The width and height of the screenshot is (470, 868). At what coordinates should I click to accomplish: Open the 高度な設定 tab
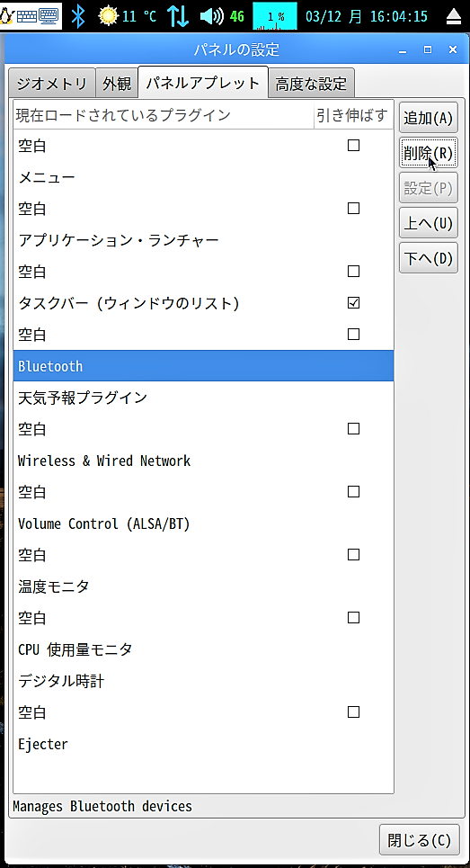point(311,84)
